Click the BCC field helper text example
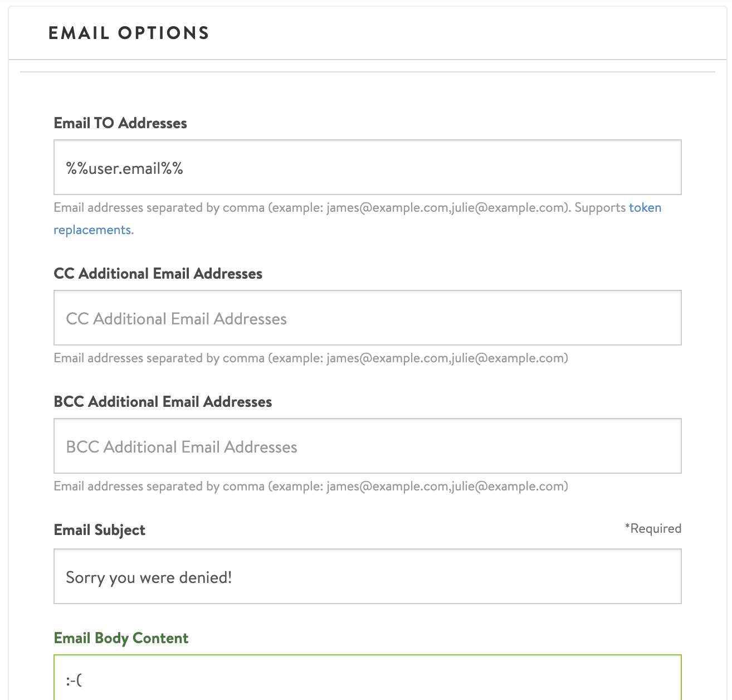Image resolution: width=732 pixels, height=700 pixels. [x=310, y=486]
